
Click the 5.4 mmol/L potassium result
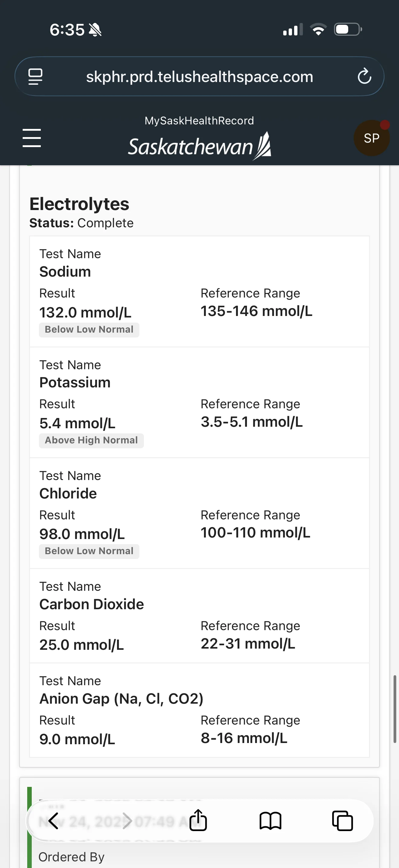point(77,423)
